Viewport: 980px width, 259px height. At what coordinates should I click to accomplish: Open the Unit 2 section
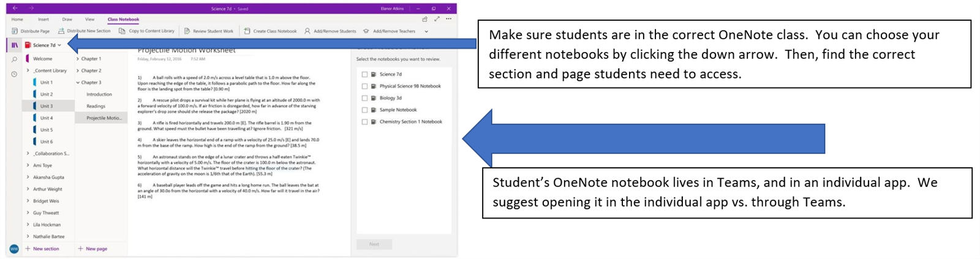pyautogui.click(x=46, y=94)
